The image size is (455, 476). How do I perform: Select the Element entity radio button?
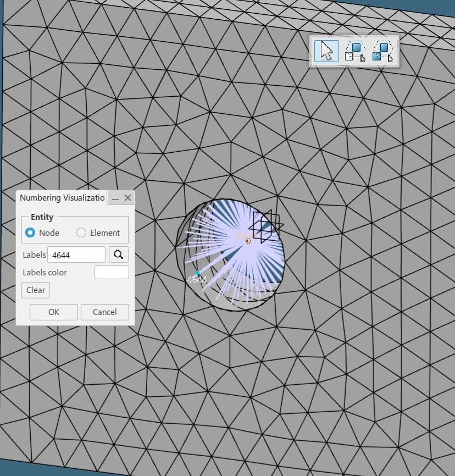81,233
